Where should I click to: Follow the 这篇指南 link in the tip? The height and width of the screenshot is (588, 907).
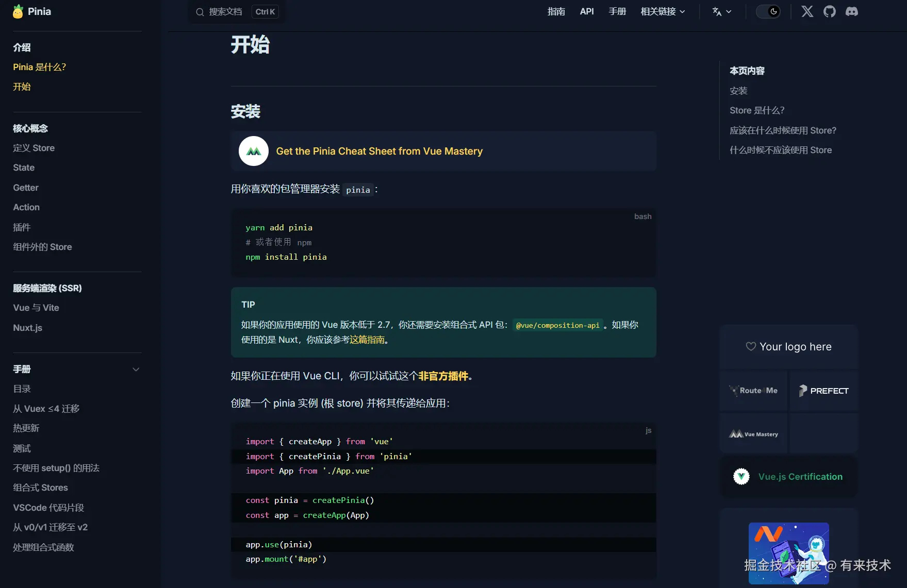(367, 340)
